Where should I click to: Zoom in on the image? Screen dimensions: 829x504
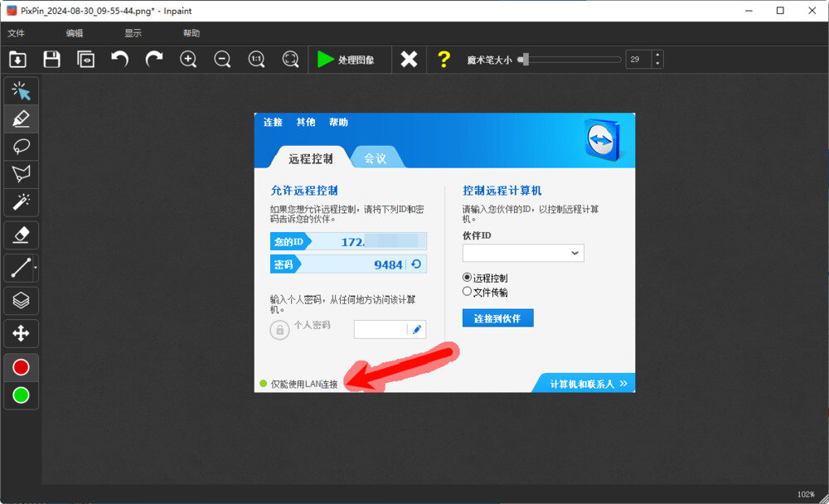(x=188, y=59)
